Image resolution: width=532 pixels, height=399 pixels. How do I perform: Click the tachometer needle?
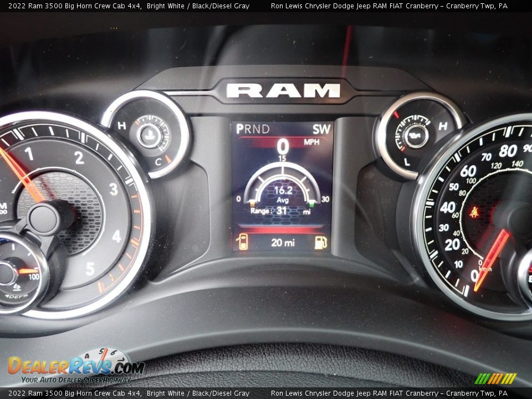[x=21, y=174]
